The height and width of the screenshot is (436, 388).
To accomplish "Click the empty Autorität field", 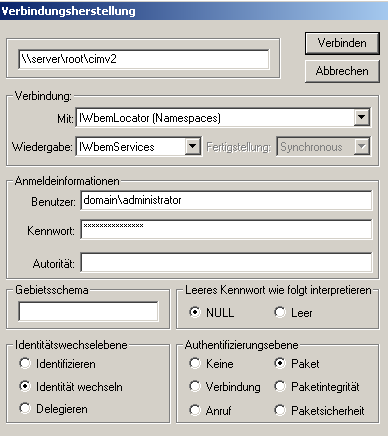I will (226, 262).
